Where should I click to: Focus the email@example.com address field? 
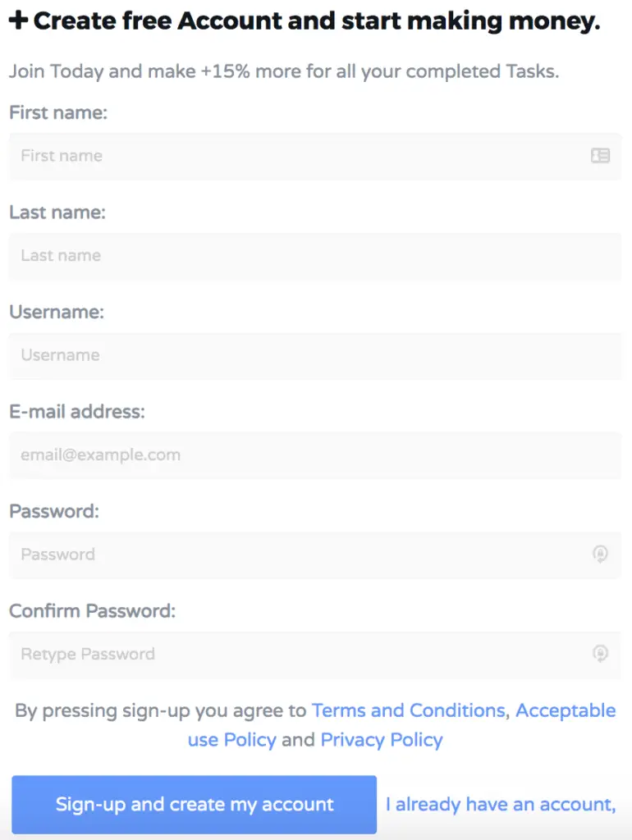click(315, 454)
